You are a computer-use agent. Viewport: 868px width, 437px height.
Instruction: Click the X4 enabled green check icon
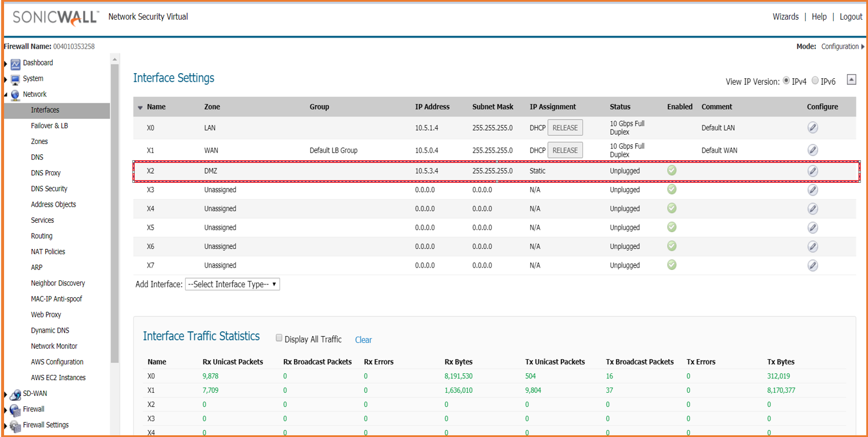tap(672, 208)
